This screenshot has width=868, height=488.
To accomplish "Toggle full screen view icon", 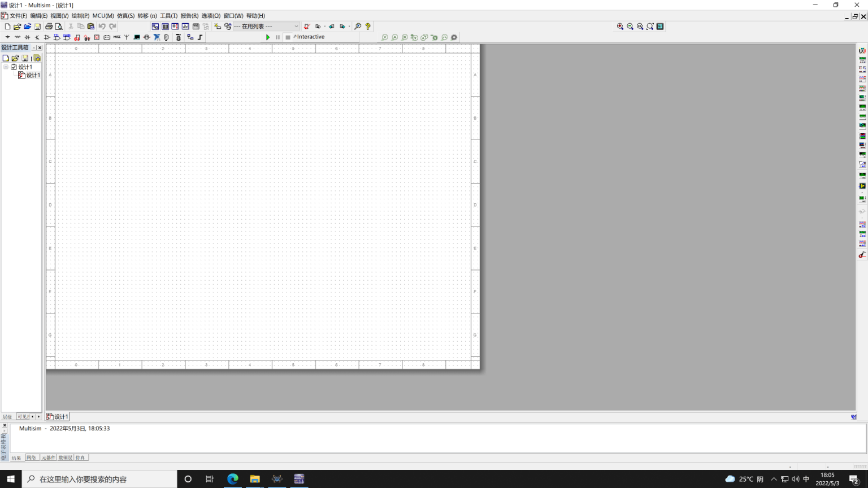I will [x=660, y=27].
